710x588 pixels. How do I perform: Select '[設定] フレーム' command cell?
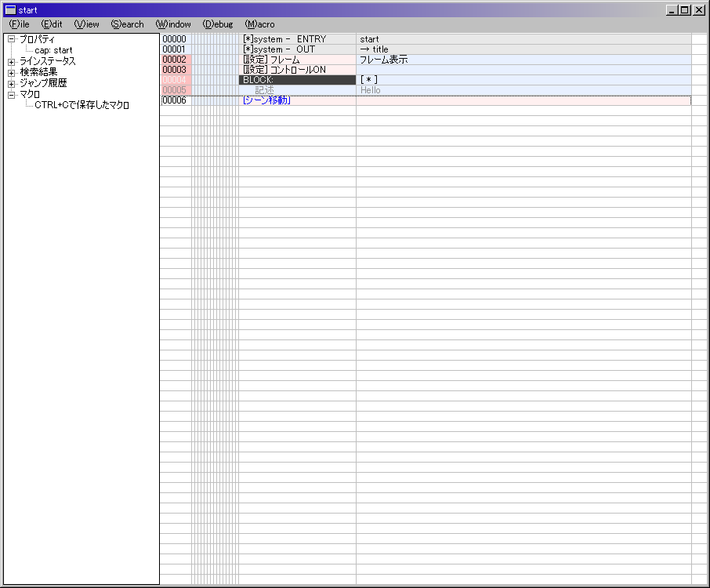tap(297, 60)
